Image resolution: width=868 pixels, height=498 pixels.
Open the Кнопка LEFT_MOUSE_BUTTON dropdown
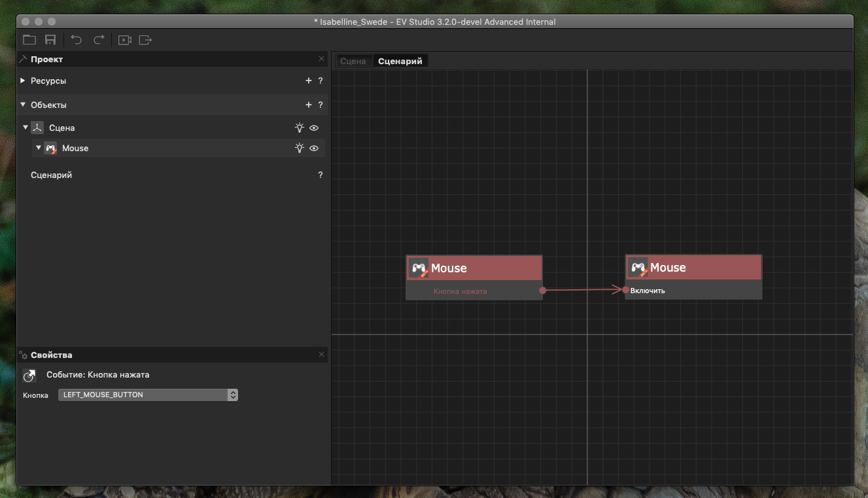pyautogui.click(x=148, y=395)
